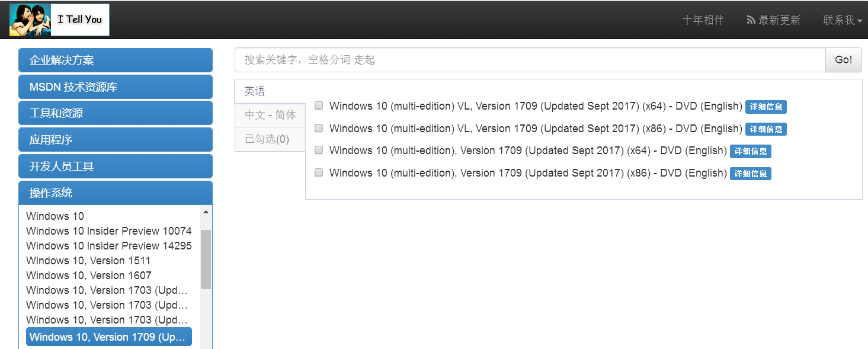Click 详细信息 for the VL 1709 x64 edition
Image resolution: width=868 pixels, height=349 pixels.
pyautogui.click(x=765, y=107)
